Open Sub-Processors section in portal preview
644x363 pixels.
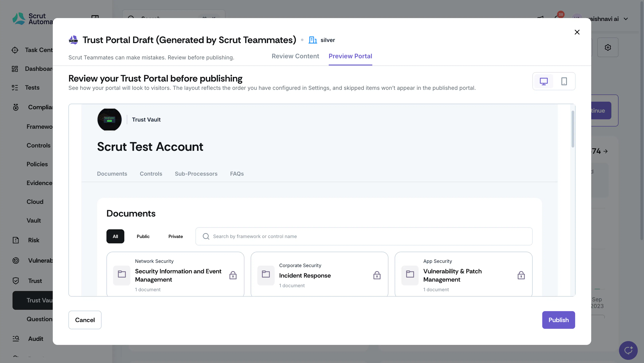pyautogui.click(x=196, y=174)
